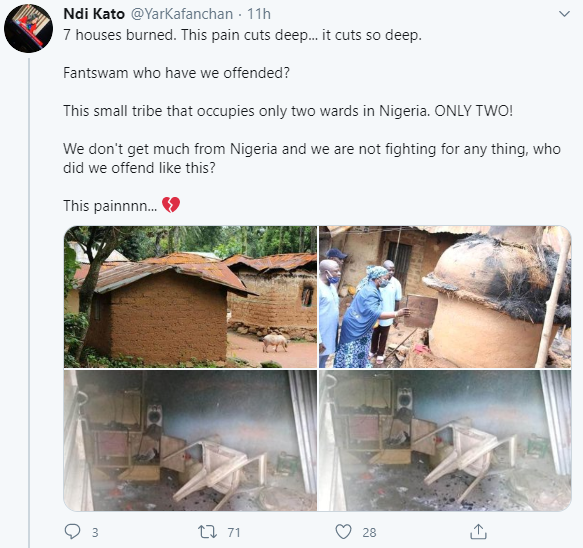Like the tweet with heart icon
Screen dimensions: 583x548
pyautogui.click(x=343, y=532)
